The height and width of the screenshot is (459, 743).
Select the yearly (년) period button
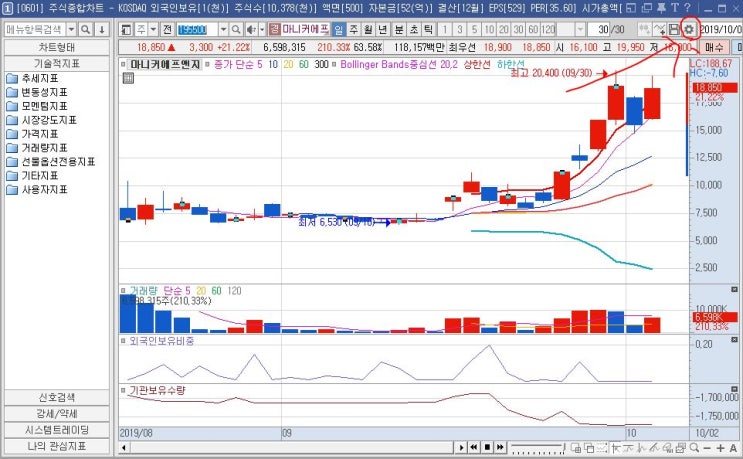(383, 30)
